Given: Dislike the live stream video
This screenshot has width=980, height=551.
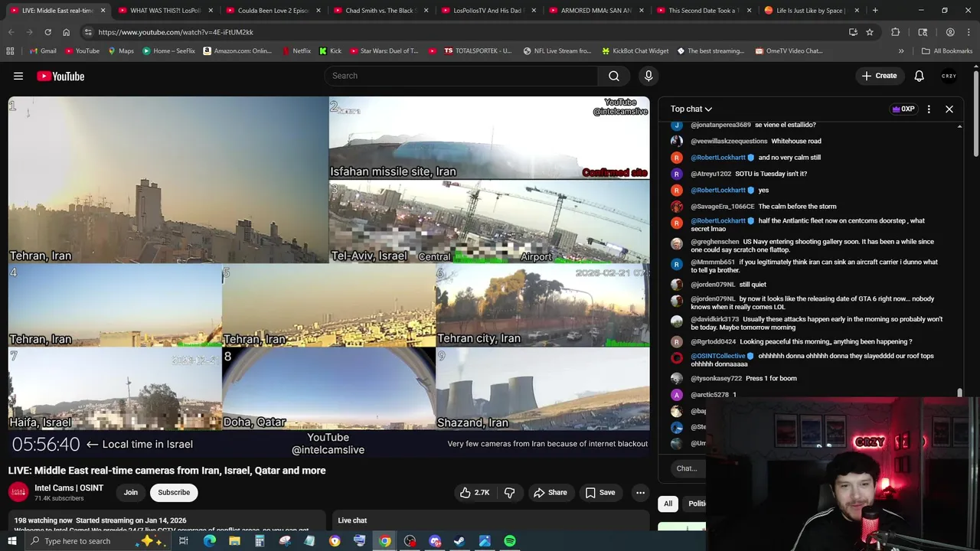Looking at the screenshot, I should [509, 493].
